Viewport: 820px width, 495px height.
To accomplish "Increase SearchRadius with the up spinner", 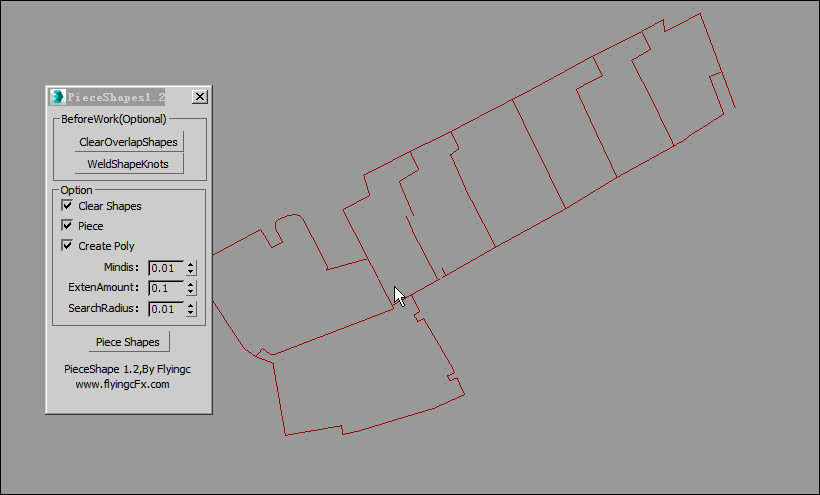I will 191,305.
